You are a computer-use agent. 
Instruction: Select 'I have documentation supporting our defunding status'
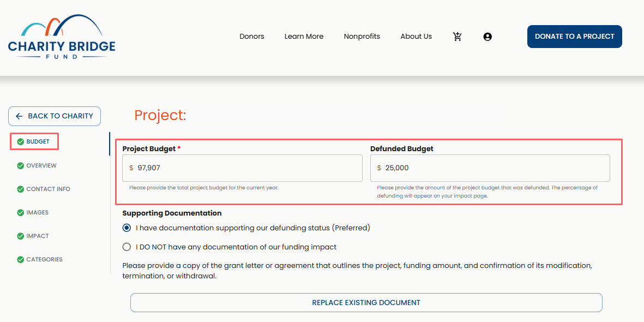click(x=127, y=228)
